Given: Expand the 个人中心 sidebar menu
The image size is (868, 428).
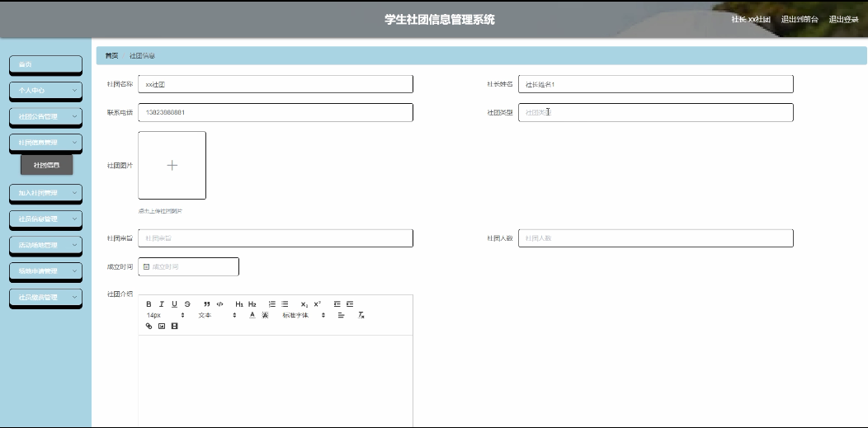Looking at the screenshot, I should pos(46,91).
